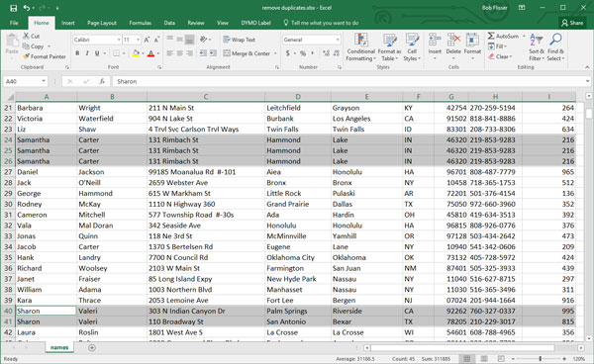Insert cells using the Insert icon

[435, 40]
